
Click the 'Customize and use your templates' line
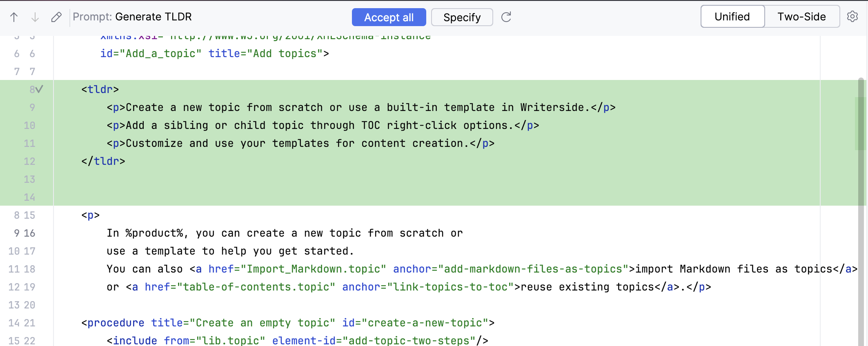(300, 143)
